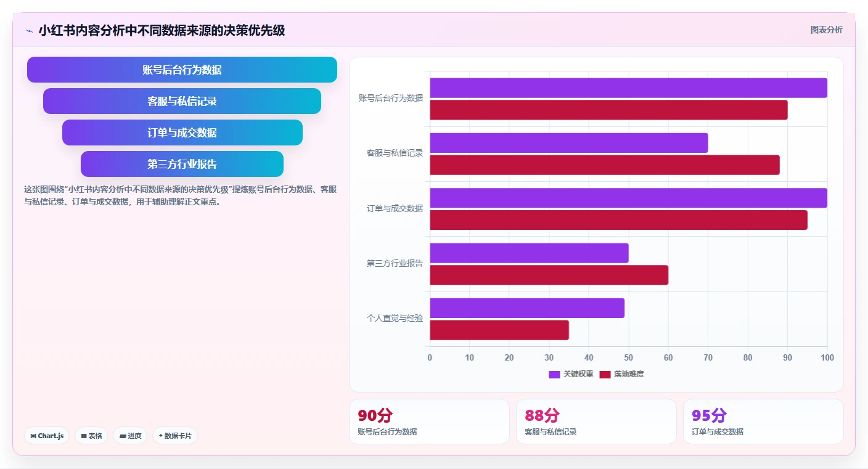Click the 第三方行业报告 y-axis label
Screen dimensions: 868x469
[x=395, y=263]
